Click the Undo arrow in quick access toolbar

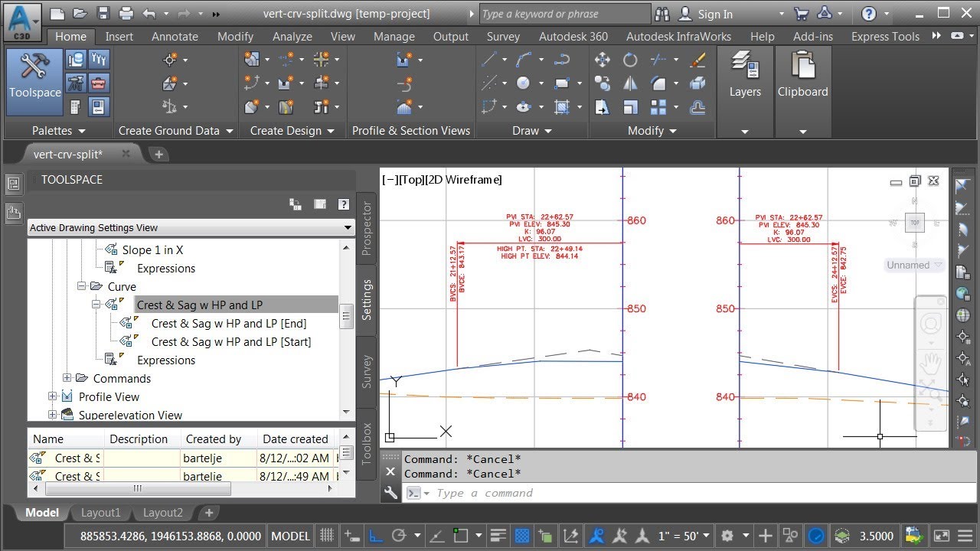[x=149, y=14]
